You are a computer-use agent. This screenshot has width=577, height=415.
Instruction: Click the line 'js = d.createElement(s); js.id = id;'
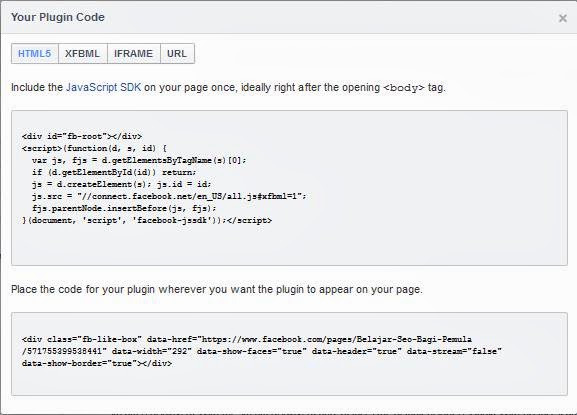coord(121,184)
